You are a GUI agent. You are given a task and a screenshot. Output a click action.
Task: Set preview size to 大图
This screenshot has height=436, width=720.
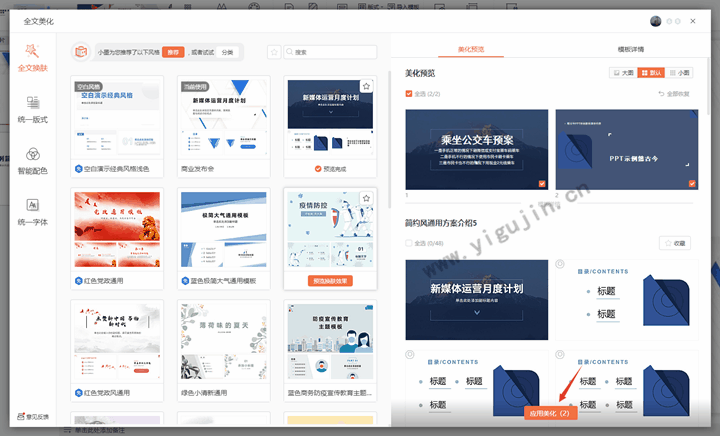[623, 73]
